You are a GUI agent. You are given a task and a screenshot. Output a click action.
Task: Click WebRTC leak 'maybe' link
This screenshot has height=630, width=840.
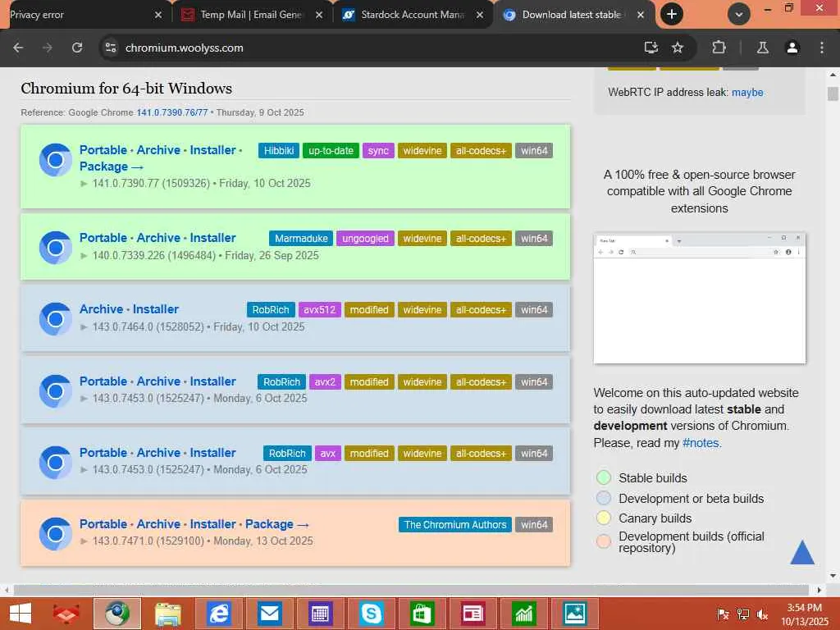[x=747, y=92]
